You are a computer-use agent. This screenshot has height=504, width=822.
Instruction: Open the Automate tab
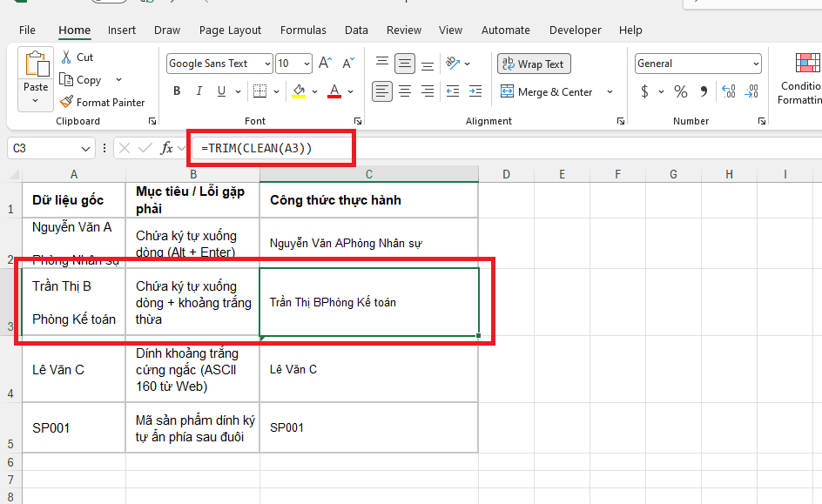point(505,30)
